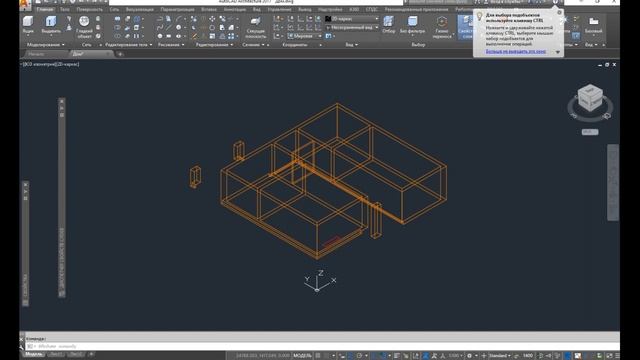Select the Array tool in Редактирование panel
Screen dimensions: 640x360
click(231, 36)
